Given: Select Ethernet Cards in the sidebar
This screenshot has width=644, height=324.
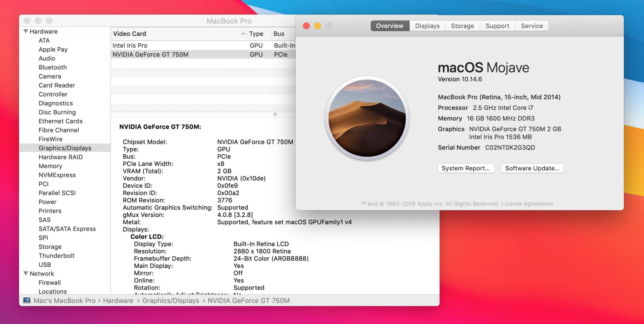Looking at the screenshot, I should [60, 121].
